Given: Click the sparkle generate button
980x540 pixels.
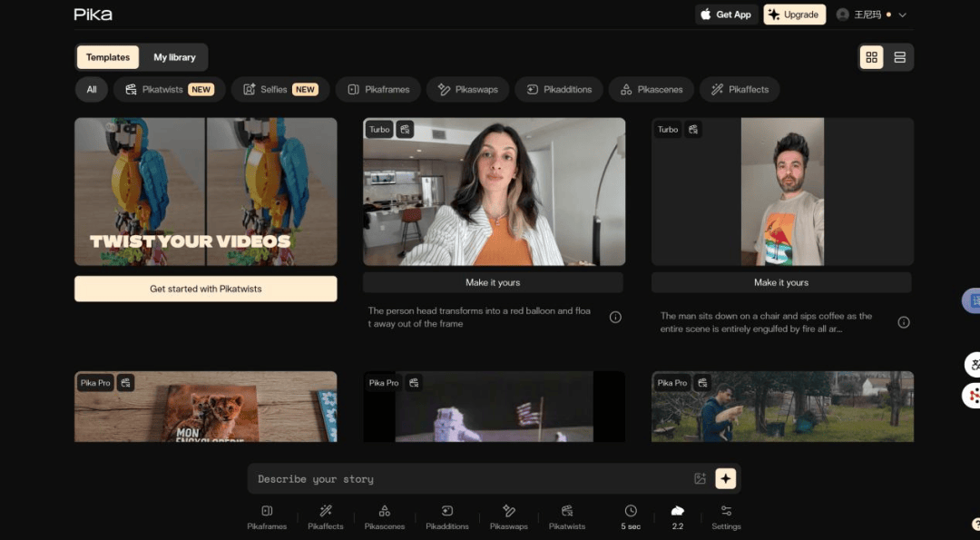Looking at the screenshot, I should click(x=726, y=479).
